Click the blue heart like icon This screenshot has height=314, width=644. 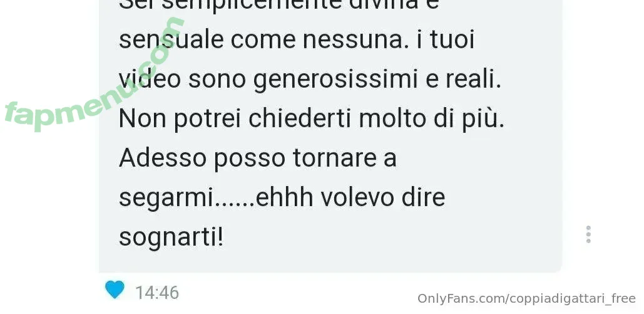point(115,290)
